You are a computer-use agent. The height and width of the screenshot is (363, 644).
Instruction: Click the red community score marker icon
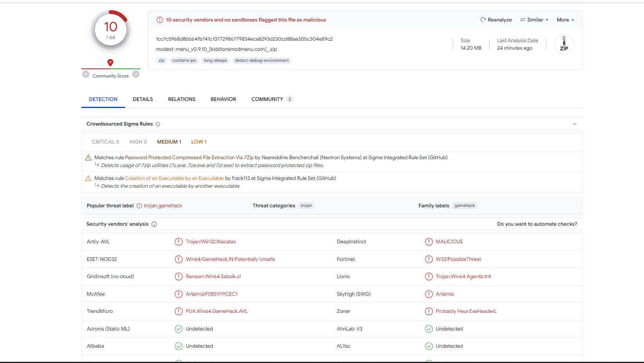tap(110, 62)
